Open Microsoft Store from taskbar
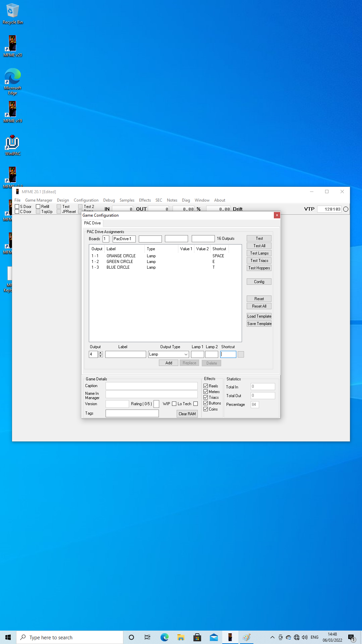Image resolution: width=362 pixels, height=644 pixels. coord(197,637)
